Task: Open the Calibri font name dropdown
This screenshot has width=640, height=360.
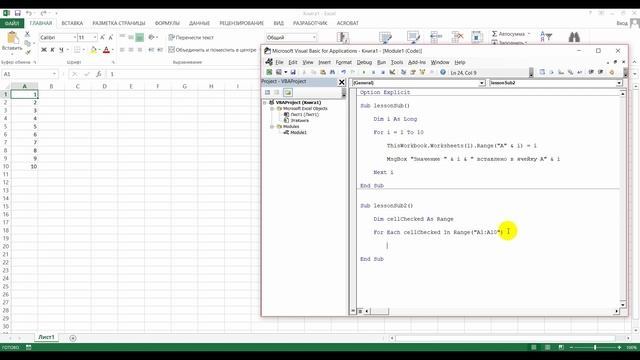Action: point(75,38)
